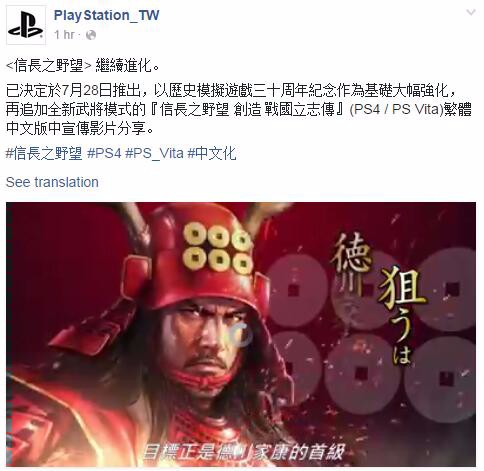Click the six-coin crest on the helmet
484x471 pixels.
(x=218, y=248)
